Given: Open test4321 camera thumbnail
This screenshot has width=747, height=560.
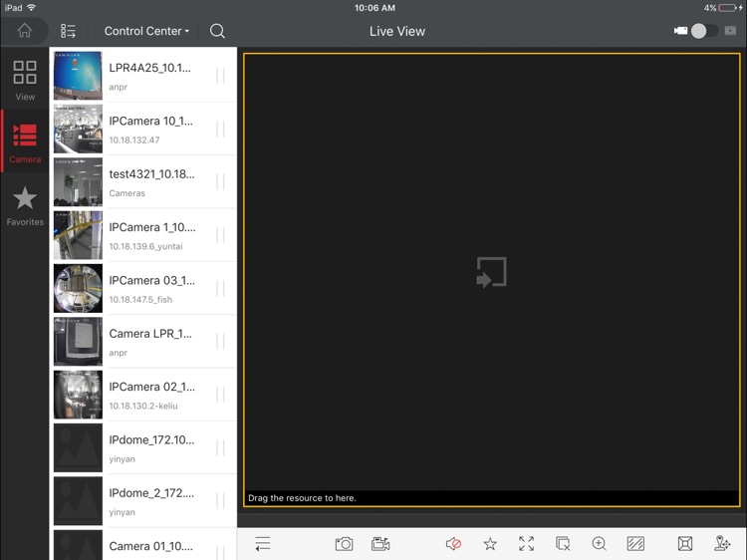Looking at the screenshot, I should (x=78, y=181).
